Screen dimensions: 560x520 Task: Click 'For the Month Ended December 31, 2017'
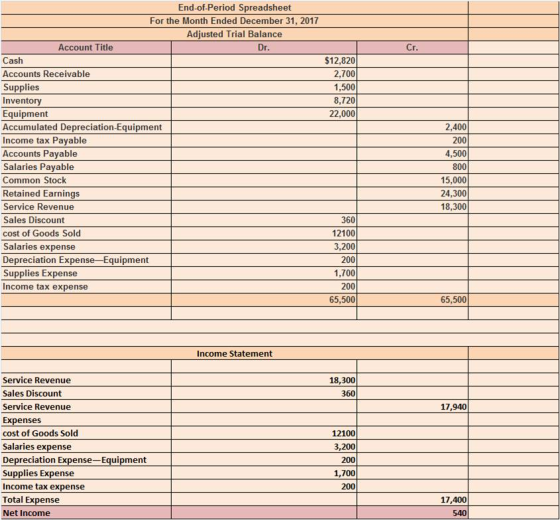235,21
